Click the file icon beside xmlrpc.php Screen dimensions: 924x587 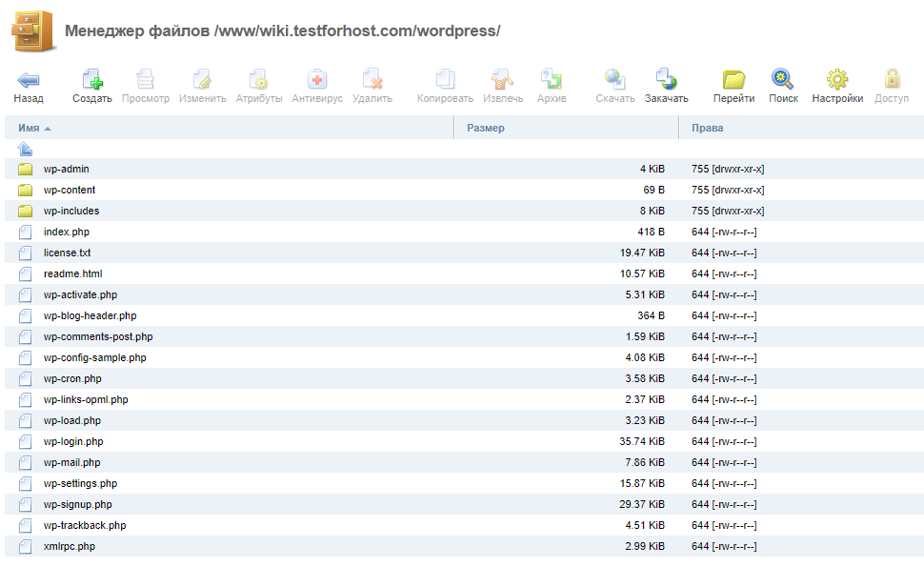pos(25,546)
